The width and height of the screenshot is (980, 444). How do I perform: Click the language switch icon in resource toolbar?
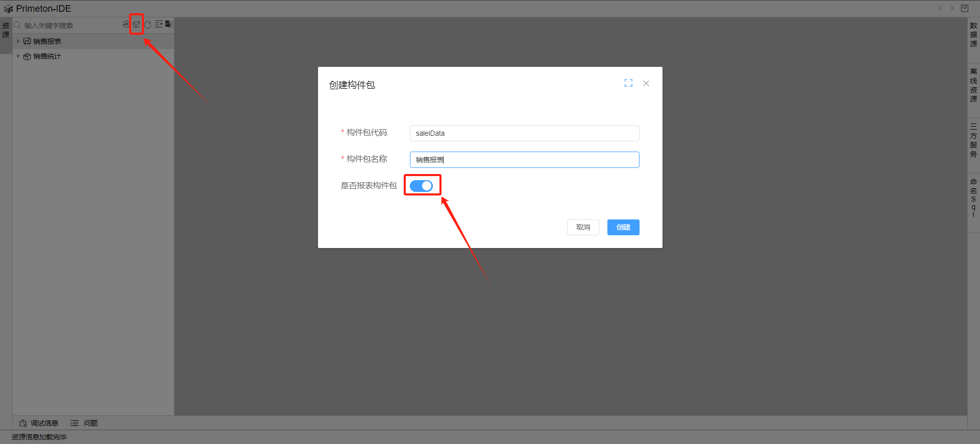169,24
